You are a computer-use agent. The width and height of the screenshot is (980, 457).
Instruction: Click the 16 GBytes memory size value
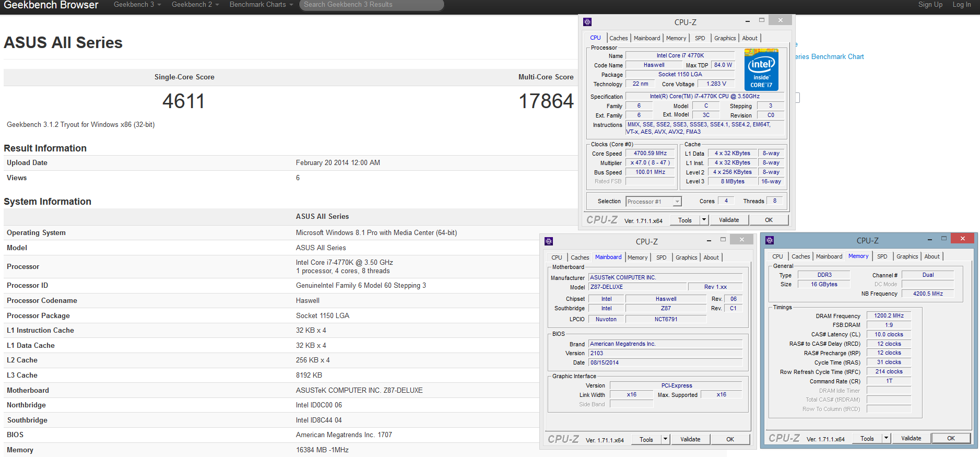(824, 285)
